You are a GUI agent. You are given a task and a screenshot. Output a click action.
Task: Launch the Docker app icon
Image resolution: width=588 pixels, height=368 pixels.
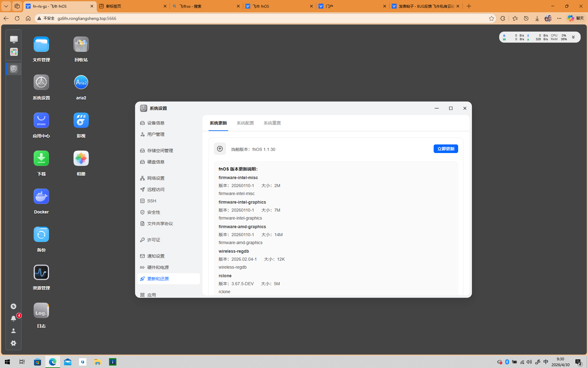tap(41, 197)
